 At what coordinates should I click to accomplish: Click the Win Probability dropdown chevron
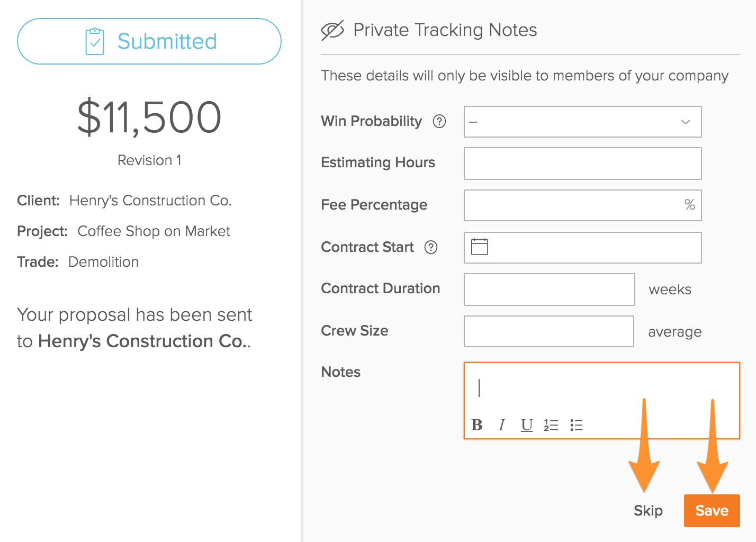[686, 122]
